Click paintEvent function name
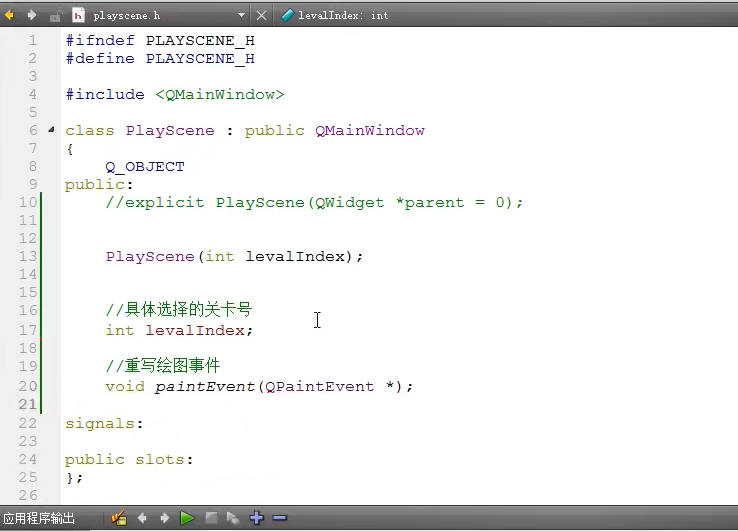Screen dimensions: 738x531 pyautogui.click(x=204, y=386)
